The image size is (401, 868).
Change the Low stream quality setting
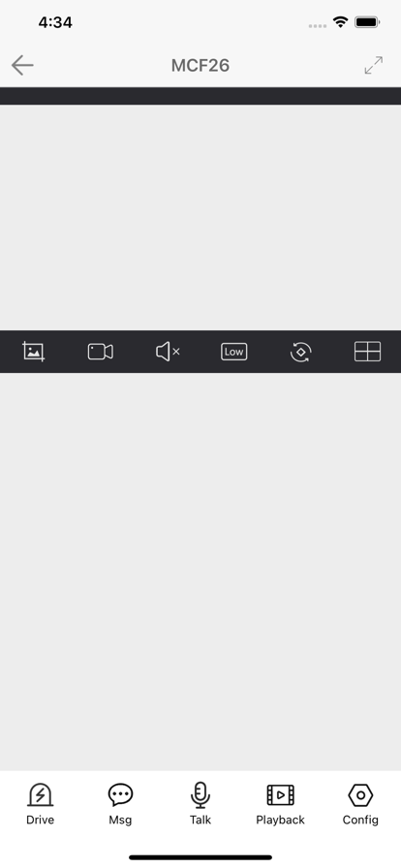coord(233,352)
